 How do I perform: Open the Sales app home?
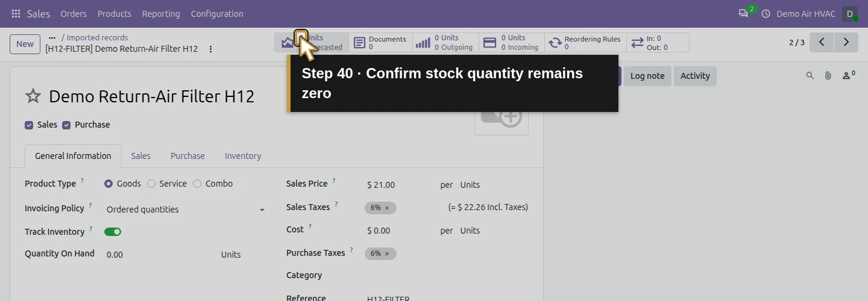[x=39, y=13]
